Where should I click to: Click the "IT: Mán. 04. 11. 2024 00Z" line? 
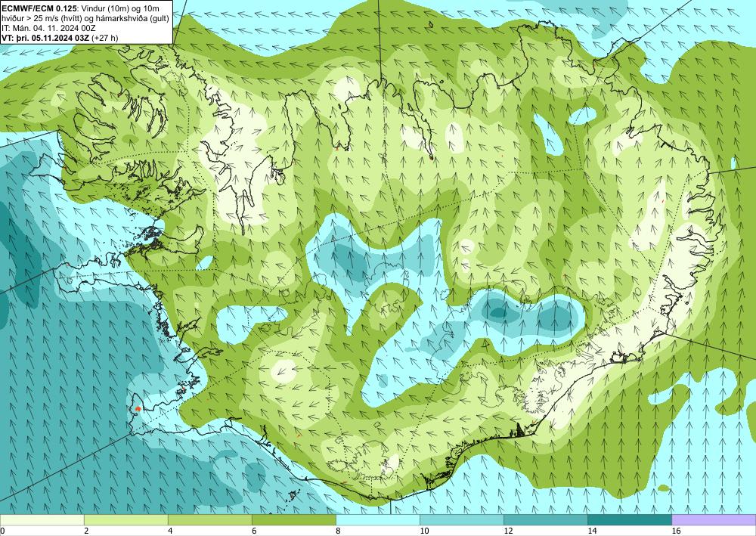[x=48, y=27]
